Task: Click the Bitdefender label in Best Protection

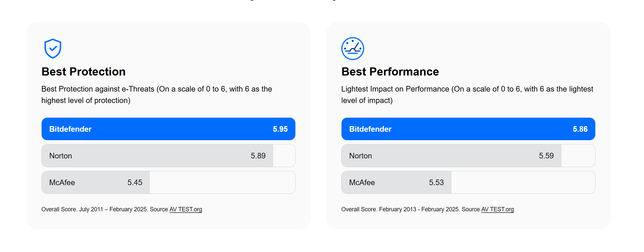Action: (x=70, y=129)
